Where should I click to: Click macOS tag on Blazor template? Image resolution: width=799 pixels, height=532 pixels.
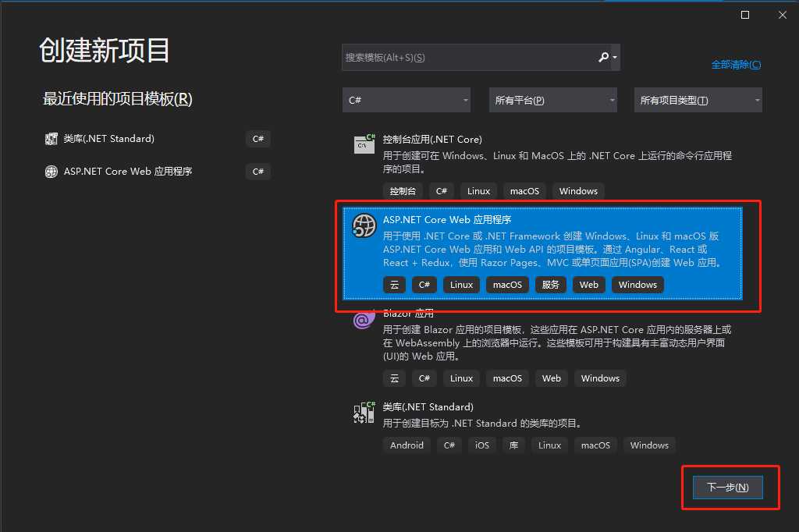507,378
